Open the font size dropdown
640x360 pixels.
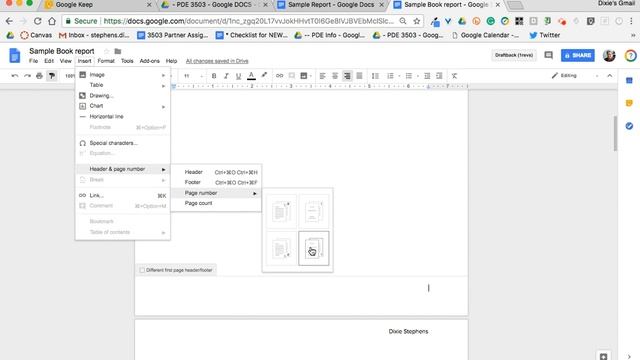pyautogui.click(x=193, y=76)
